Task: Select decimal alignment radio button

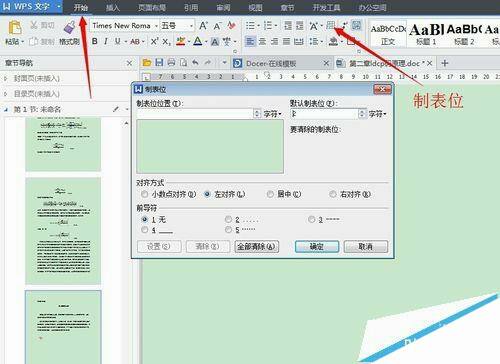Action: click(x=144, y=194)
